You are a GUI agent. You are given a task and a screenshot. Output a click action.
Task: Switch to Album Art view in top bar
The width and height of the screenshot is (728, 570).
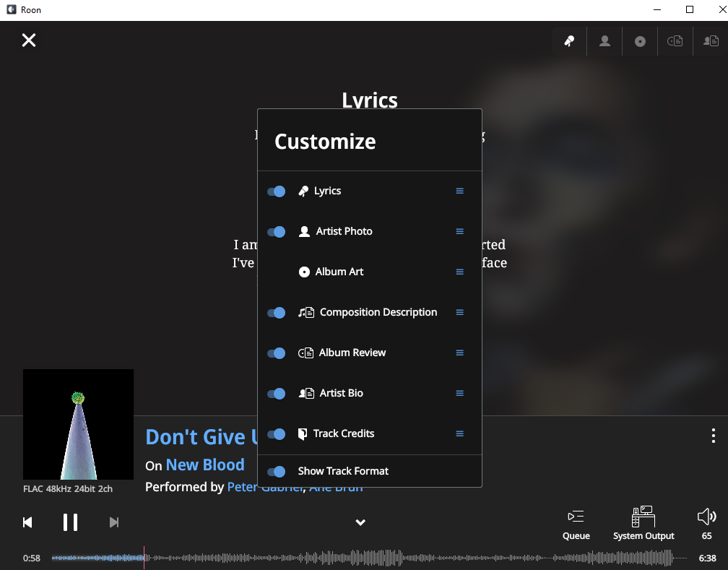[640, 41]
